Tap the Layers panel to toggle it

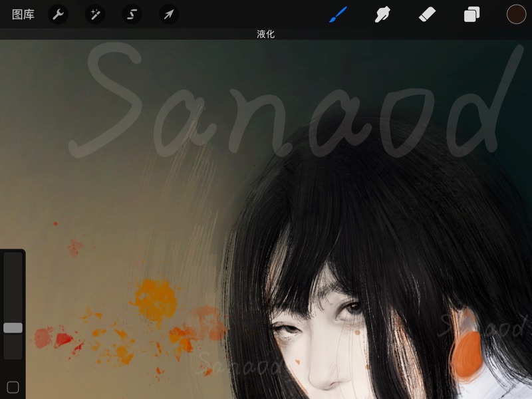(471, 14)
